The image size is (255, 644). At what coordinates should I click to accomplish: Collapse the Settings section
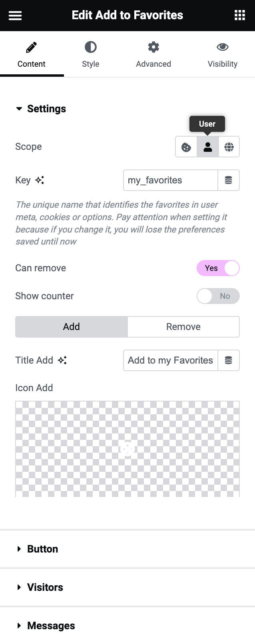pos(41,109)
